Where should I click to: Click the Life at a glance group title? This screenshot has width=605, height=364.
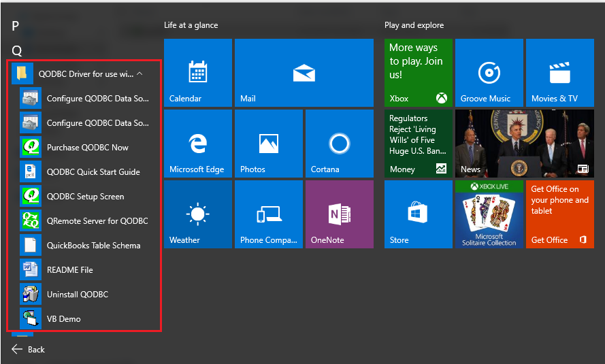click(x=191, y=25)
